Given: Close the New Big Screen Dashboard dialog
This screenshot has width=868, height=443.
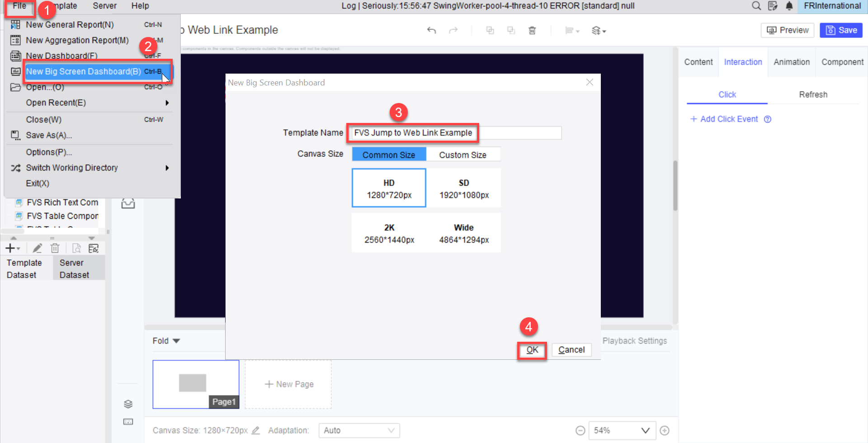Looking at the screenshot, I should (x=590, y=82).
